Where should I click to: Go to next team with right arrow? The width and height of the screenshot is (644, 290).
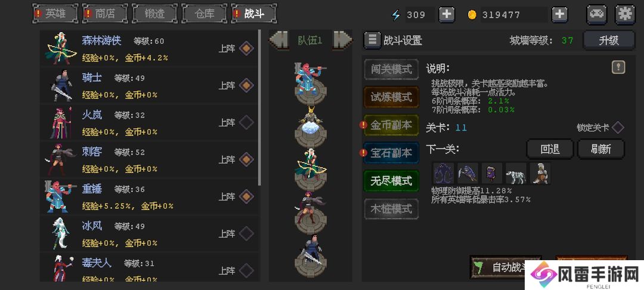pos(342,40)
